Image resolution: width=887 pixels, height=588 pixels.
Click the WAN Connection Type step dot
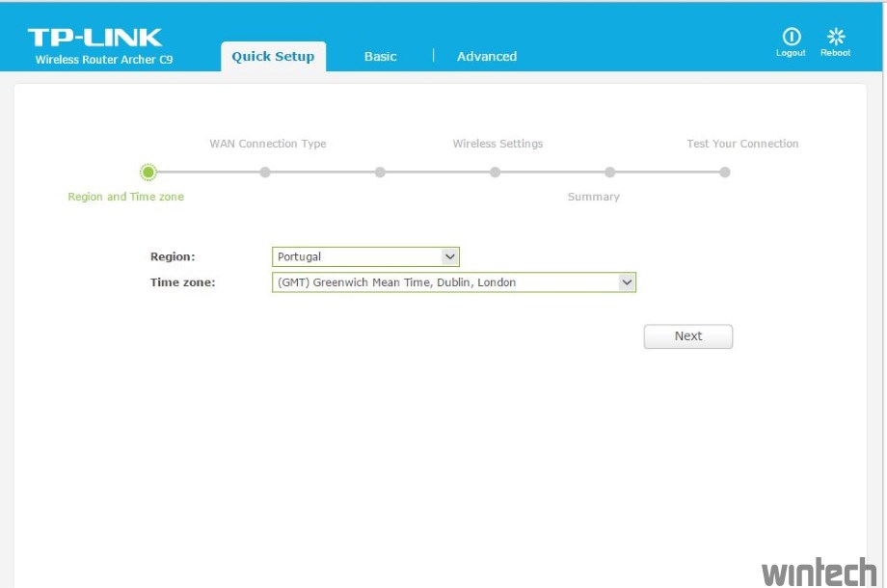(x=265, y=173)
